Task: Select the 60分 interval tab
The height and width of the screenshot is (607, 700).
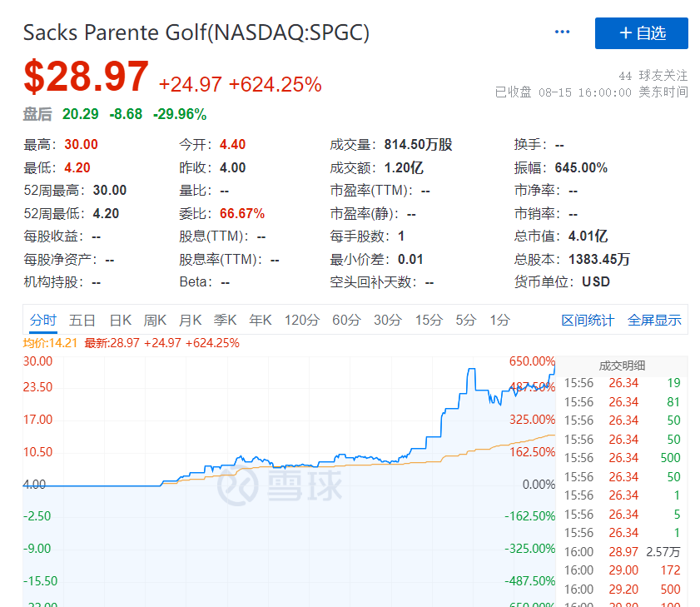Action: tap(346, 320)
